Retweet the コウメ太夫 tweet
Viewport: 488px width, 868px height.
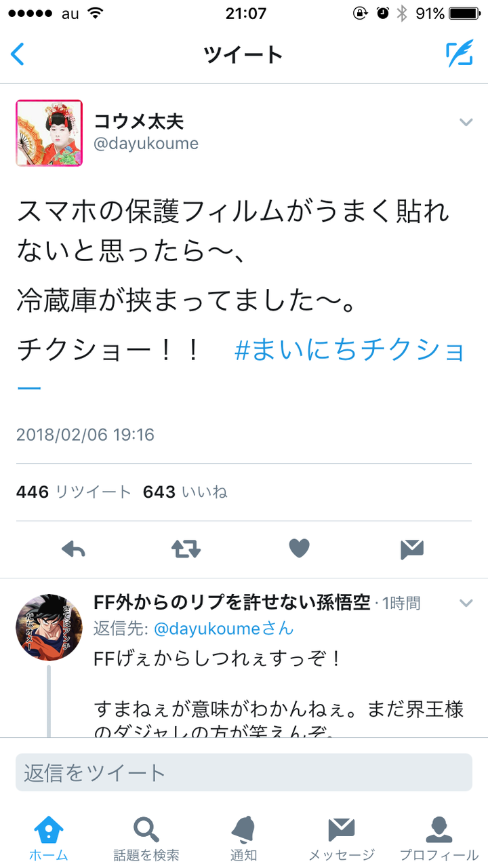(186, 549)
